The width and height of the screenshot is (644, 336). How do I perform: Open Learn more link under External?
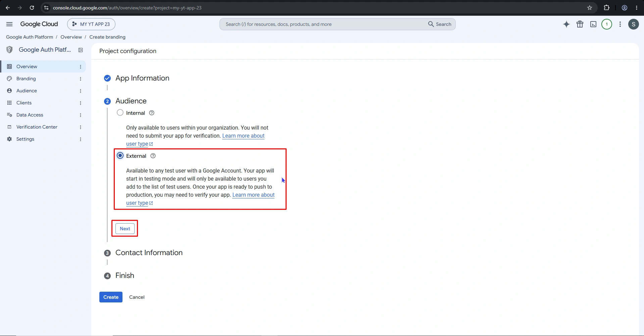(x=253, y=195)
